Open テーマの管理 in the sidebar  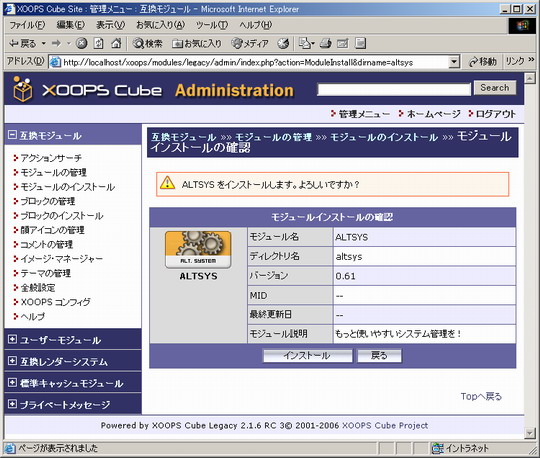point(45,273)
